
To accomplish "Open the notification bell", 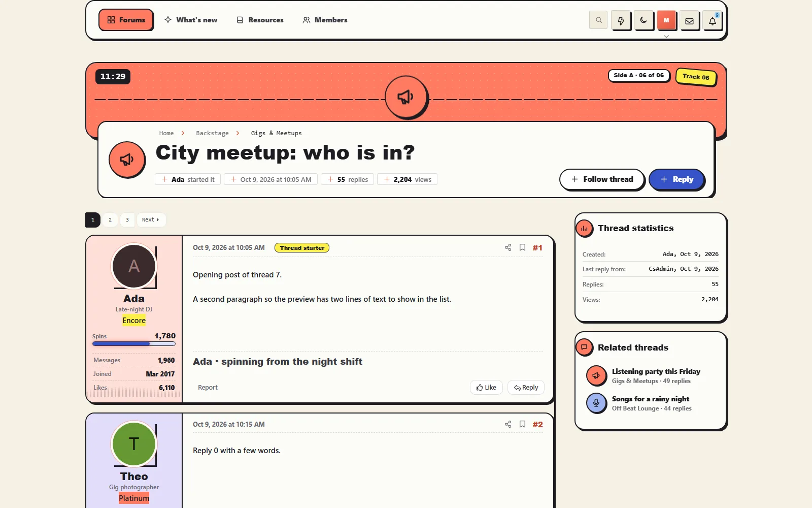I will pos(712,21).
